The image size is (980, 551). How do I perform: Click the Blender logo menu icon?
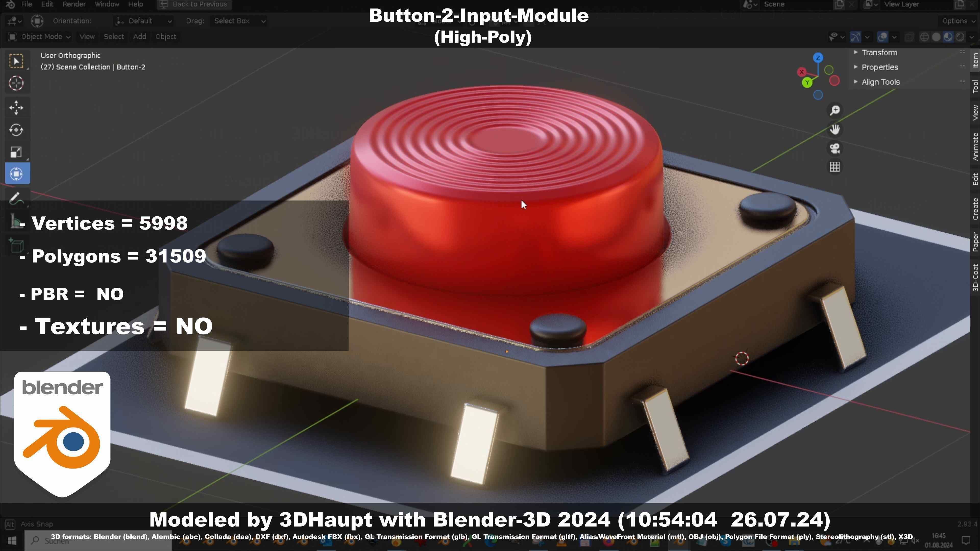point(10,4)
